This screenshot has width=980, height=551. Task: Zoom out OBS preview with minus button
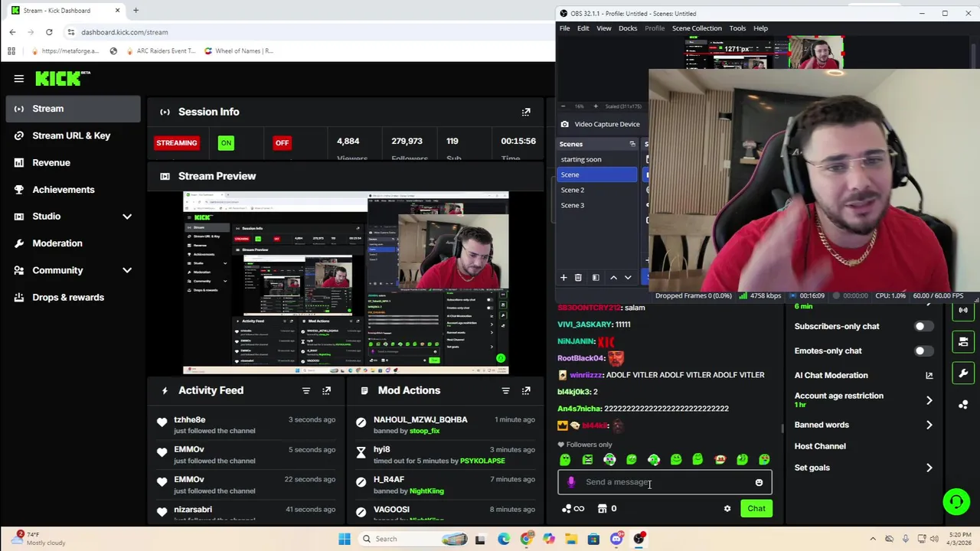click(x=563, y=106)
